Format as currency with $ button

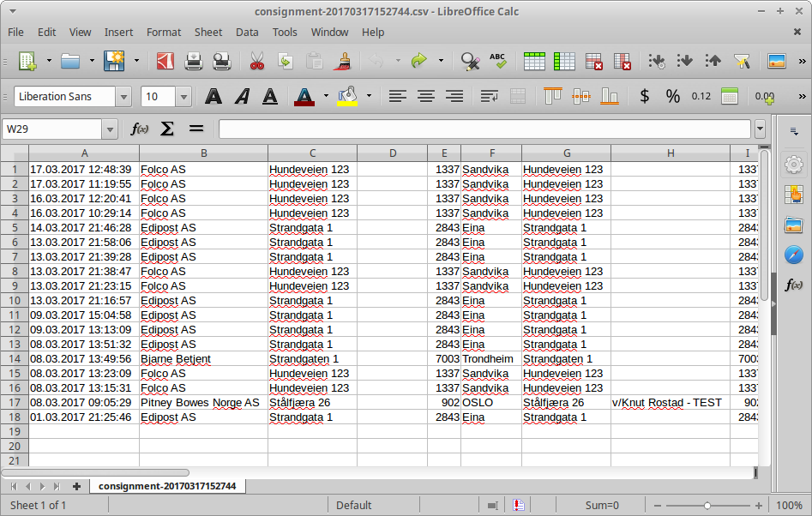click(644, 96)
